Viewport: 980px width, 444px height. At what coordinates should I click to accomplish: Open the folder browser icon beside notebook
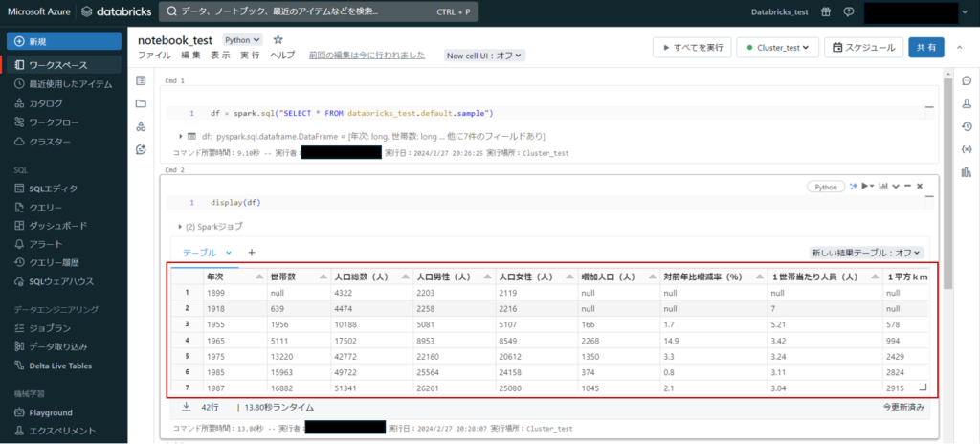[x=142, y=103]
